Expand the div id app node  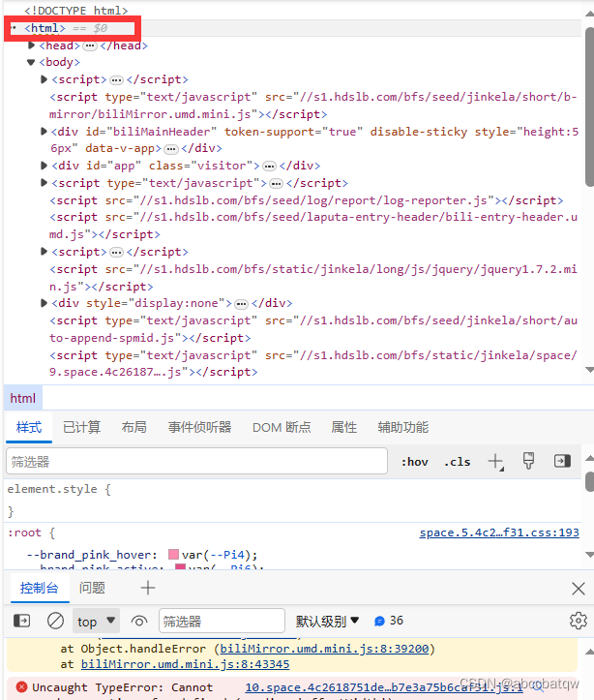(x=44, y=166)
